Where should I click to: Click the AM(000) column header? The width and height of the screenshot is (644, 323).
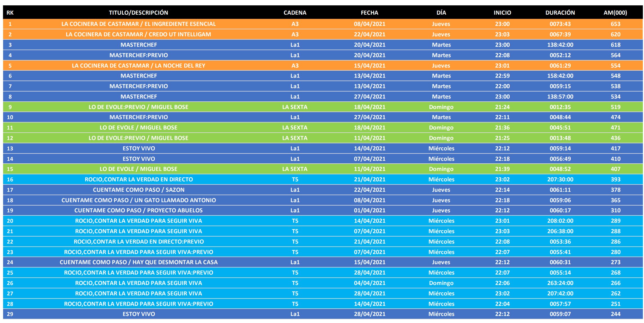coord(615,13)
